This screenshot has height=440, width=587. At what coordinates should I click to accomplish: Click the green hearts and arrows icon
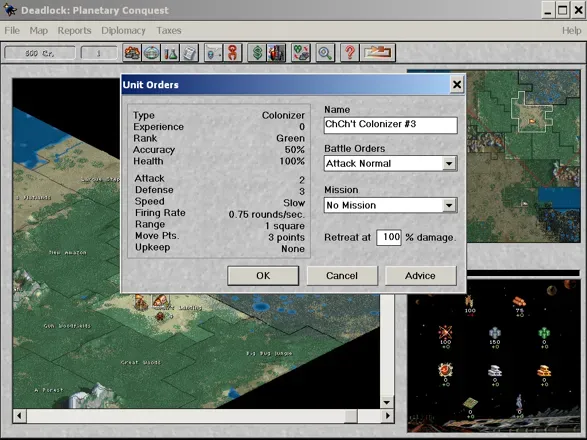point(301,53)
